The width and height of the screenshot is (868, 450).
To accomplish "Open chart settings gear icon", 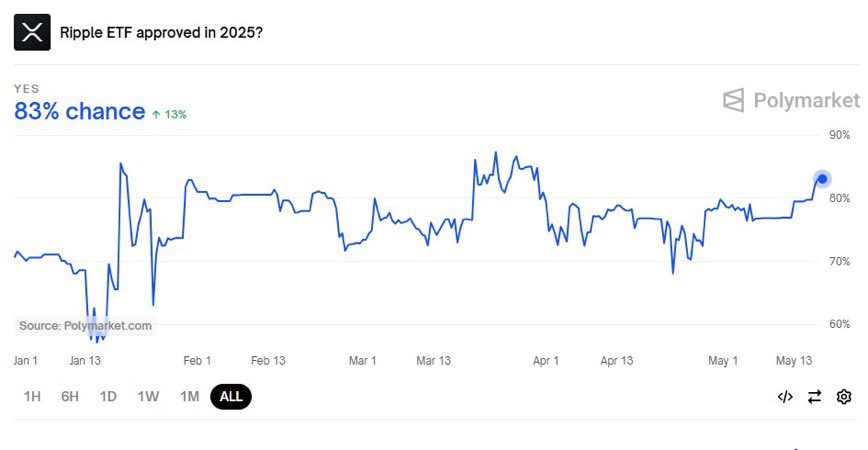I will pos(844,397).
